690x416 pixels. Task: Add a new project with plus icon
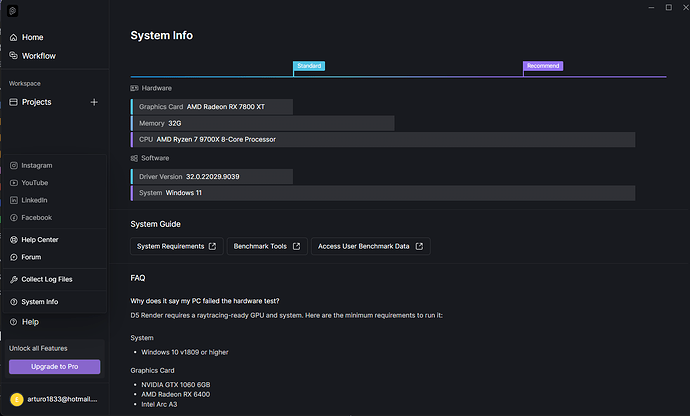click(x=94, y=102)
